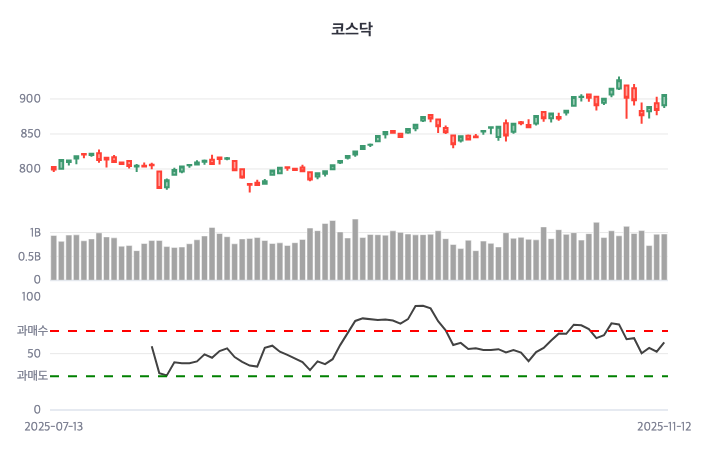The image size is (704, 450).
Task: Click the 과매도 oversold label
Action: (32, 376)
